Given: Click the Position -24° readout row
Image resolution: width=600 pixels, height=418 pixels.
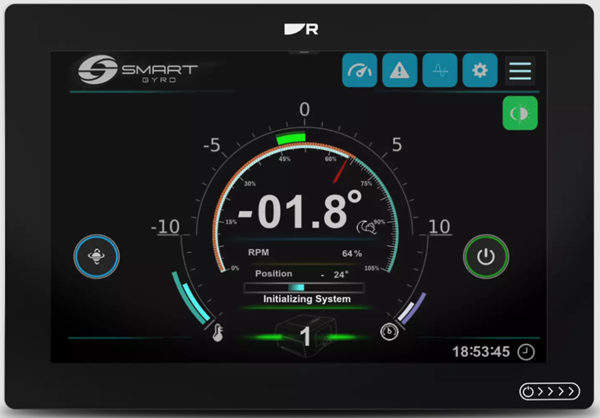Looking at the screenshot, I should 306,273.
